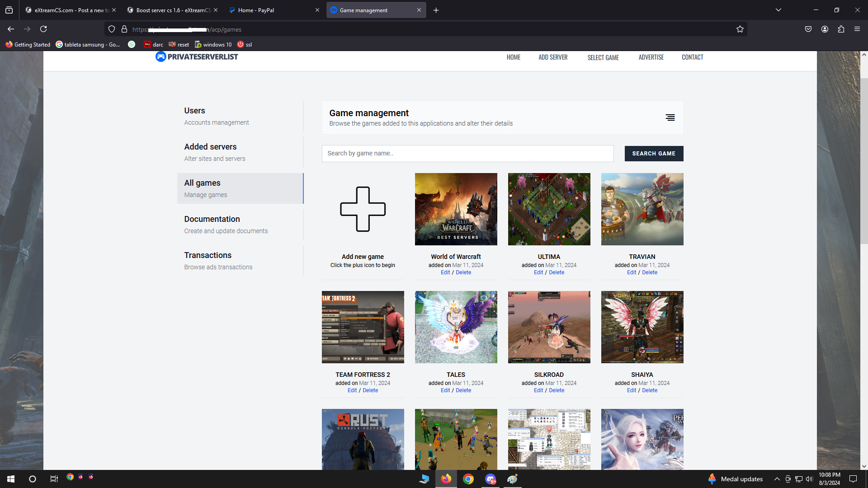Edit the SILKROAD game entry
Image resolution: width=868 pixels, height=488 pixels.
coord(538,390)
